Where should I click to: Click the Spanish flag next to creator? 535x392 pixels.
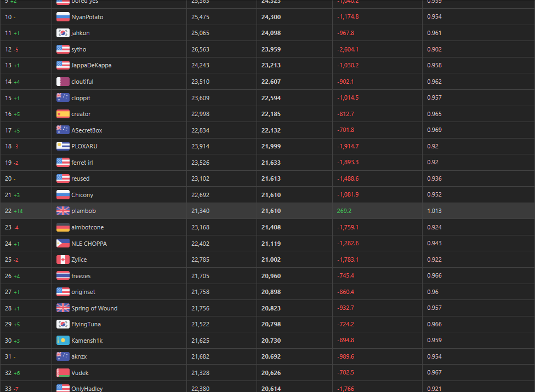pos(63,114)
